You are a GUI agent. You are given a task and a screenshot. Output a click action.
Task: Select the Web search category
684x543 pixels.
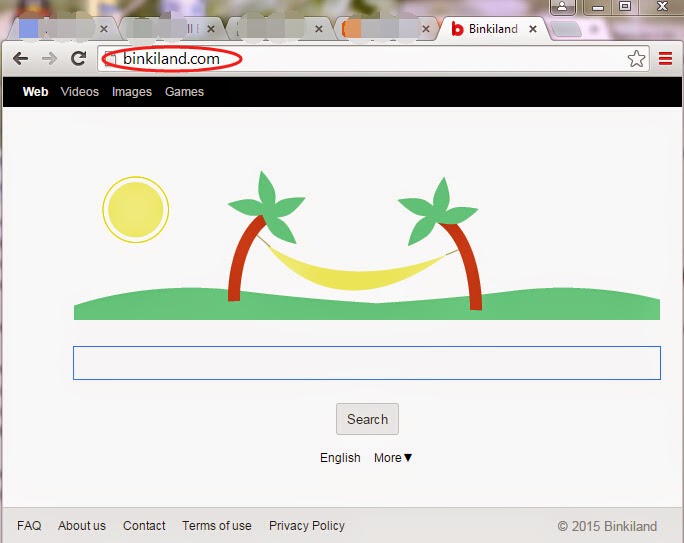35,92
